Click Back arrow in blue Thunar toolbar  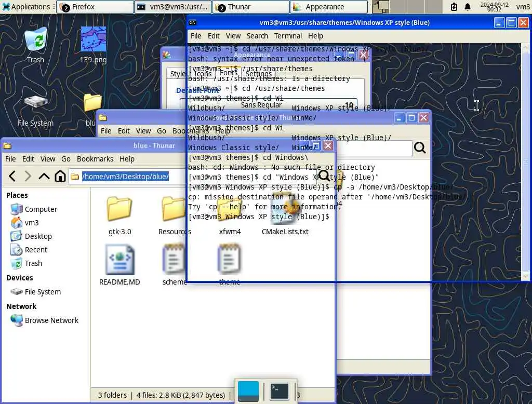coord(12,176)
